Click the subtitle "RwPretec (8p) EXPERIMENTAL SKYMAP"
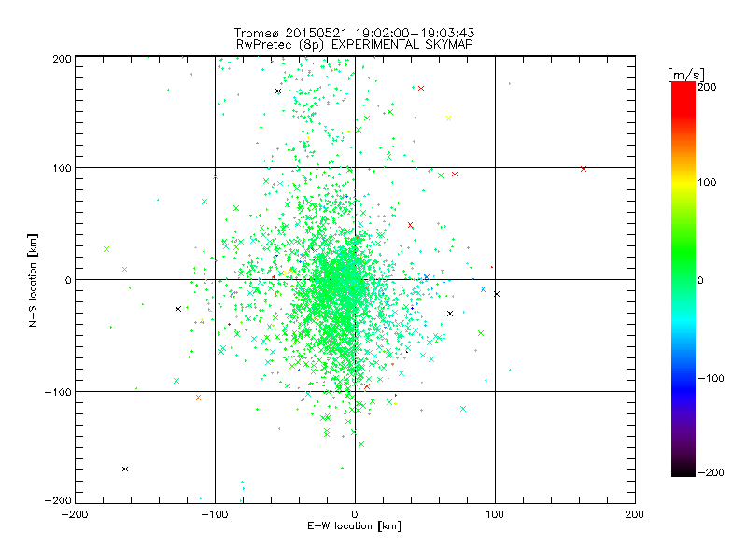747x560 pixels. click(x=354, y=44)
